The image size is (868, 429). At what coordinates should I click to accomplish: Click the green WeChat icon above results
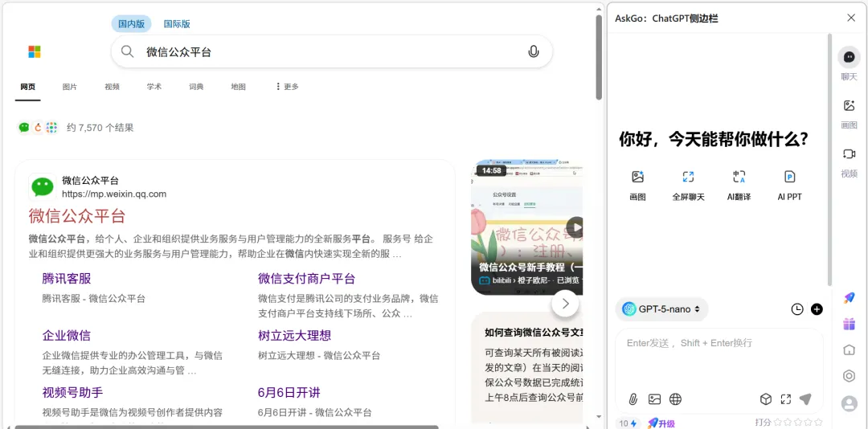tap(24, 128)
